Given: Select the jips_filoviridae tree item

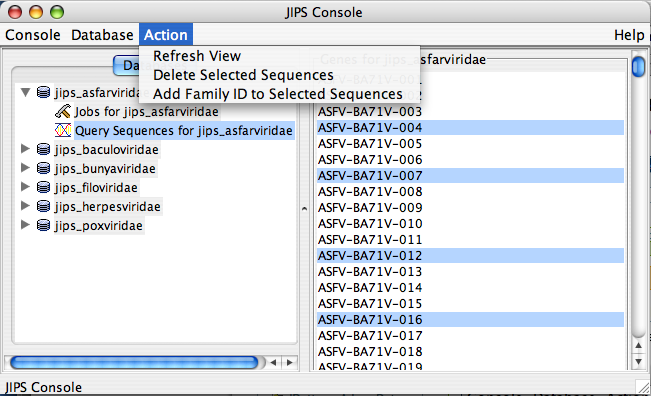Looking at the screenshot, I should click(x=96, y=188).
